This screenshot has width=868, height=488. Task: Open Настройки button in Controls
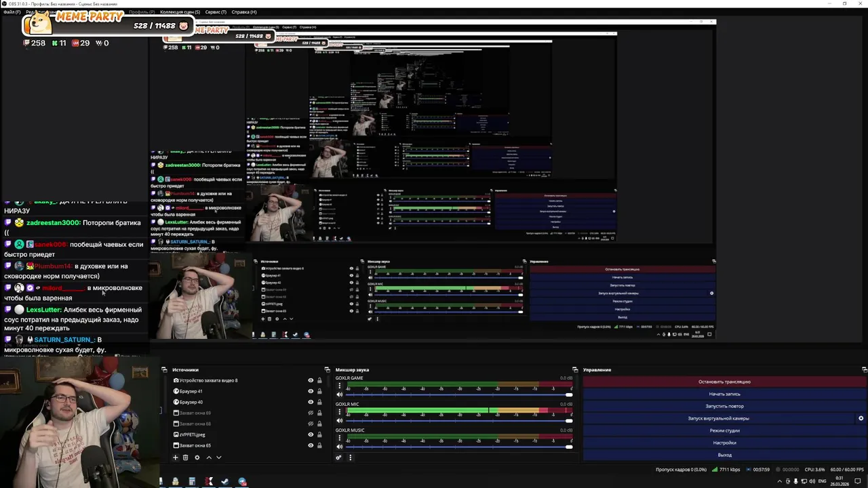724,443
